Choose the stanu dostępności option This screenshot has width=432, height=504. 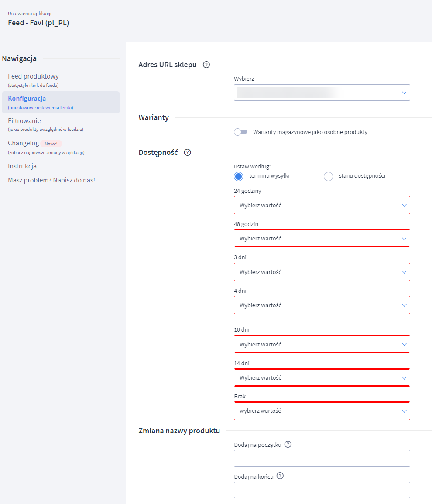(328, 176)
